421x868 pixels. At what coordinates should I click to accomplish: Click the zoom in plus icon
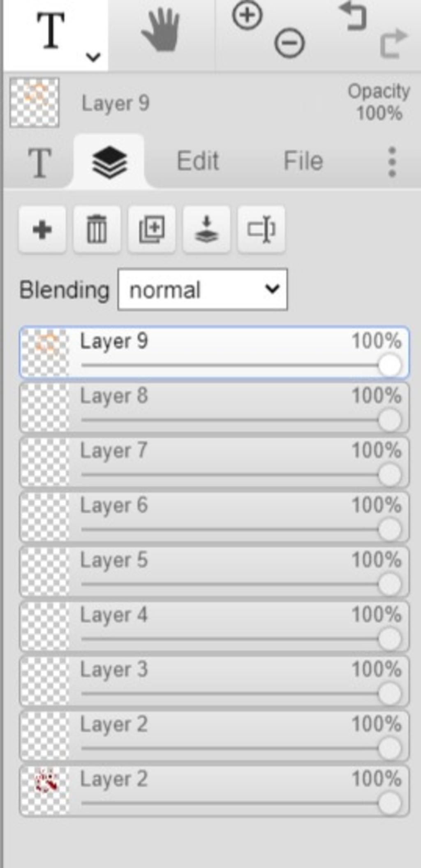pos(247,16)
